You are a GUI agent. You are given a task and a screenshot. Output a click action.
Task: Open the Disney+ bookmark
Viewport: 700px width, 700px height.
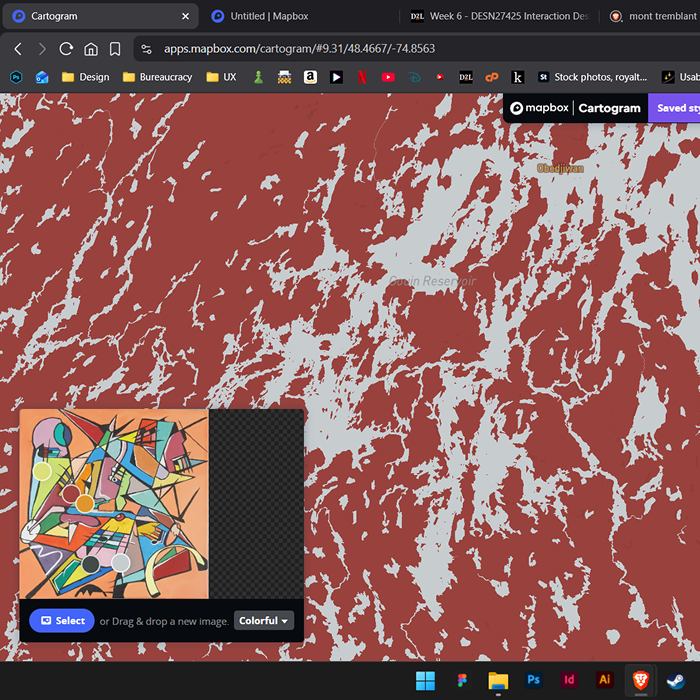(414, 77)
